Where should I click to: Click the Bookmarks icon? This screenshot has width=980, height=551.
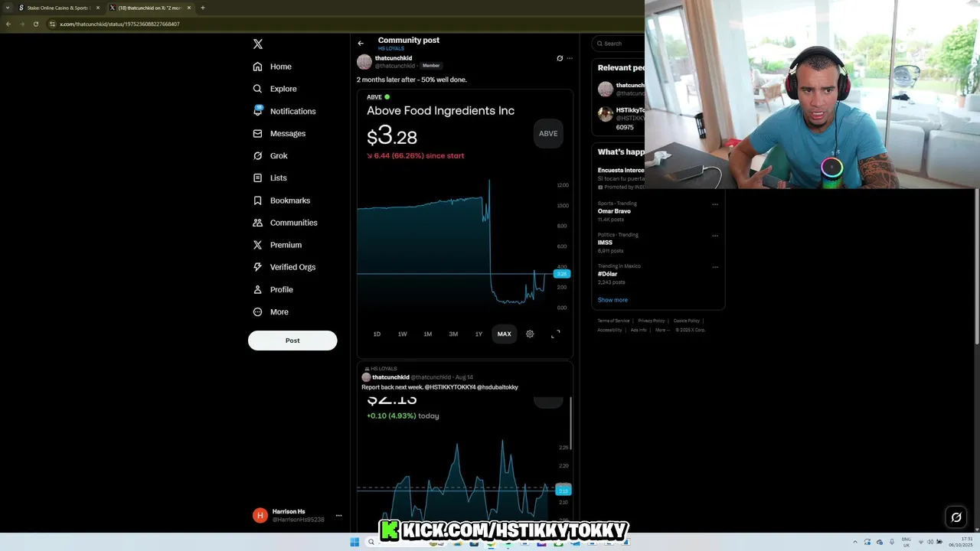258,201
